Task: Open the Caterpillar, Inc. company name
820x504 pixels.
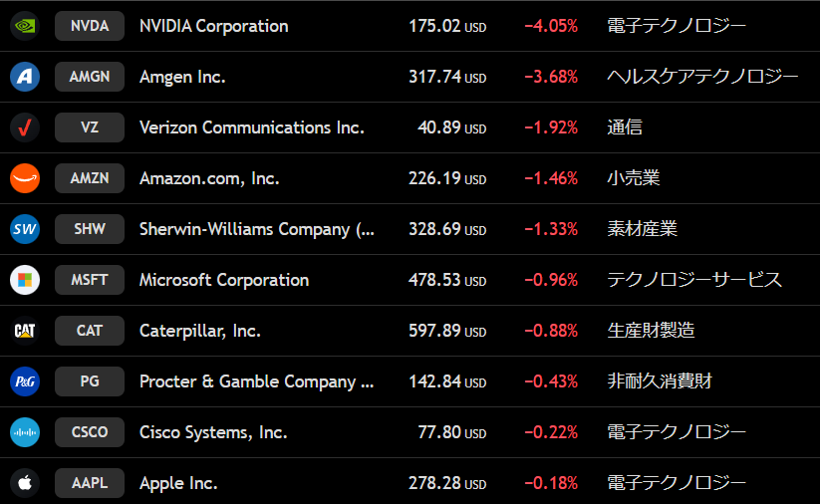Action: (x=200, y=331)
